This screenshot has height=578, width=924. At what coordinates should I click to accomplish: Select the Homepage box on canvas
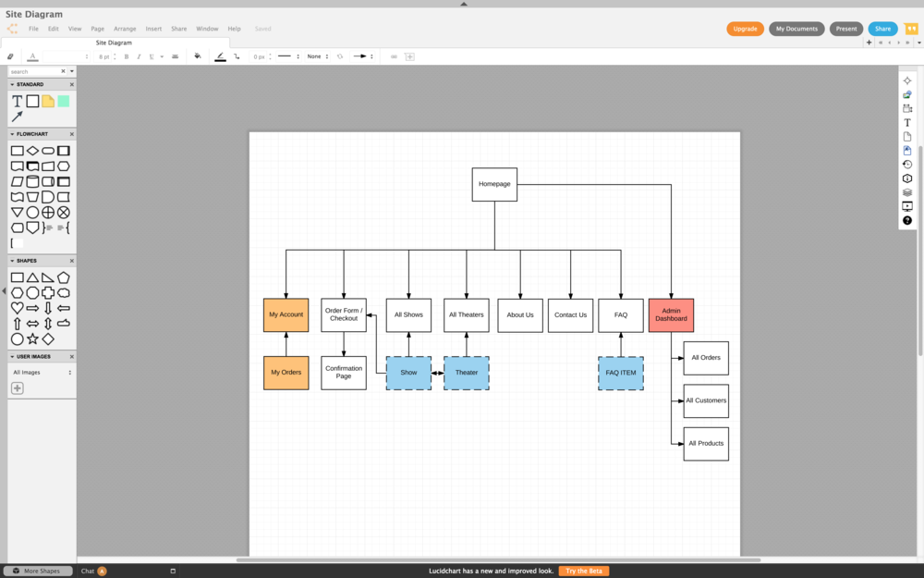point(494,184)
